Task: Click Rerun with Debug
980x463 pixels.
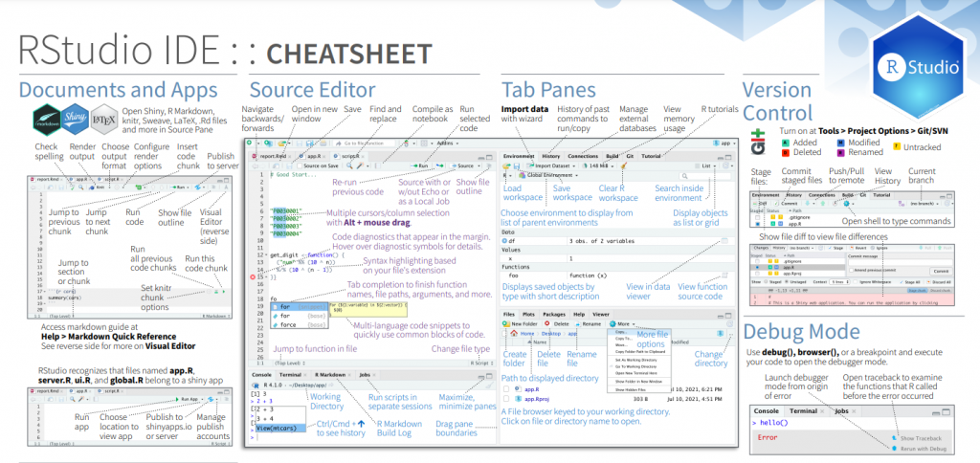Action: click(920, 449)
